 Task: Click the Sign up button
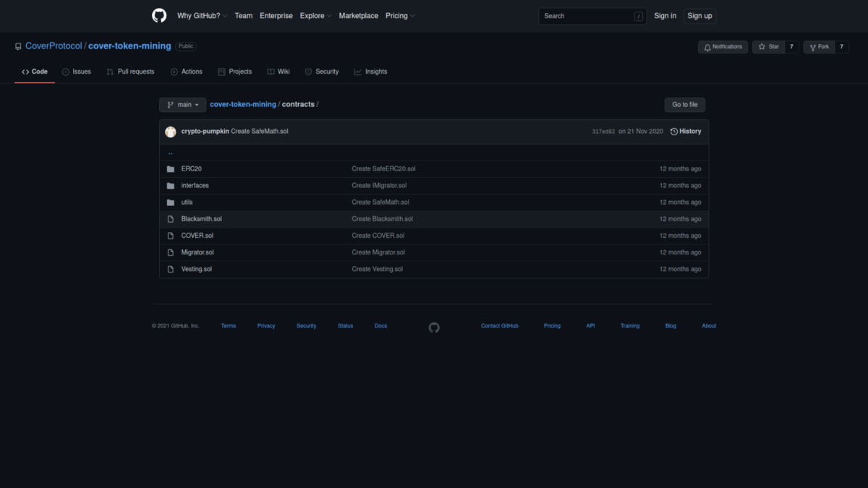(x=699, y=16)
